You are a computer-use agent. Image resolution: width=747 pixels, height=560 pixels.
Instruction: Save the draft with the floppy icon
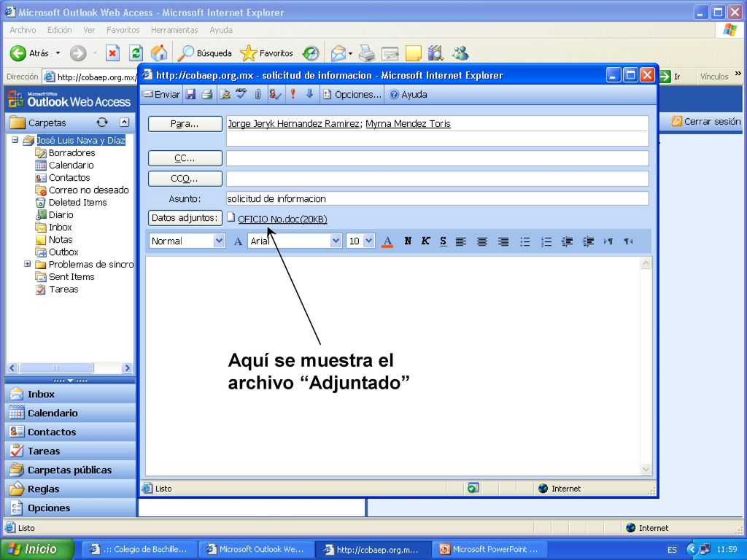[190, 94]
